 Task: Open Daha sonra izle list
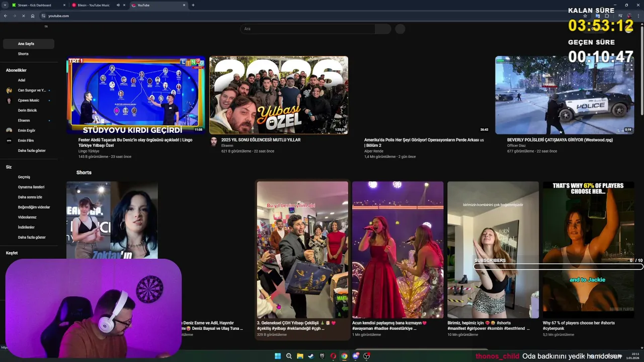30,197
